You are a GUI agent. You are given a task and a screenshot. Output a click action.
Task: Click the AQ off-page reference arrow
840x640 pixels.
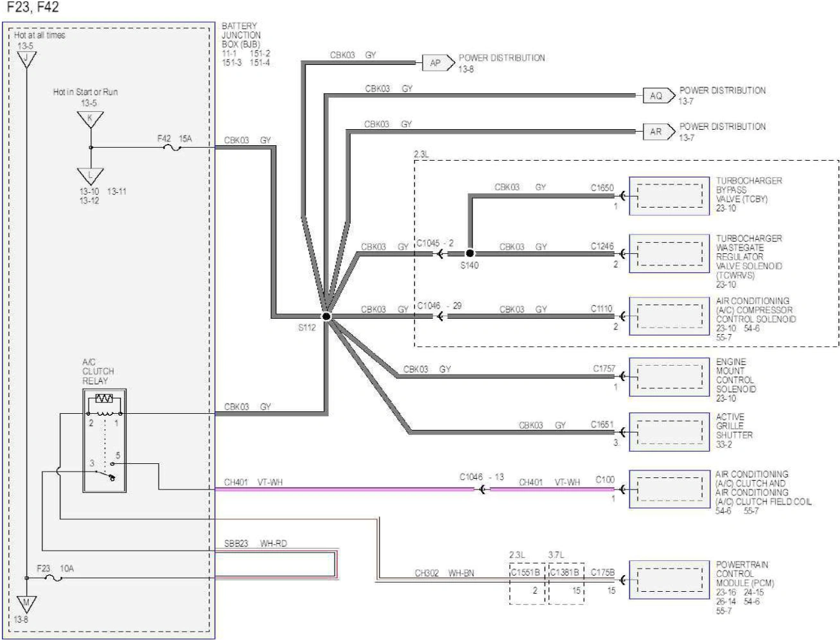[x=659, y=96]
